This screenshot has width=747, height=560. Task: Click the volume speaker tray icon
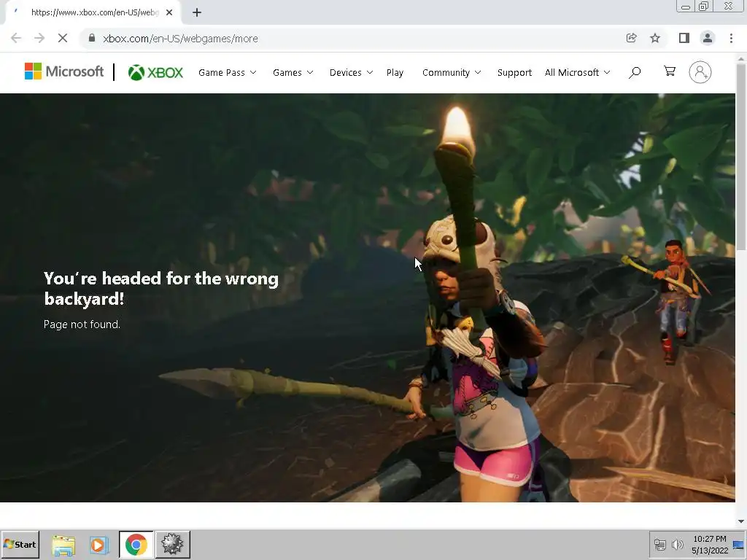[677, 544]
